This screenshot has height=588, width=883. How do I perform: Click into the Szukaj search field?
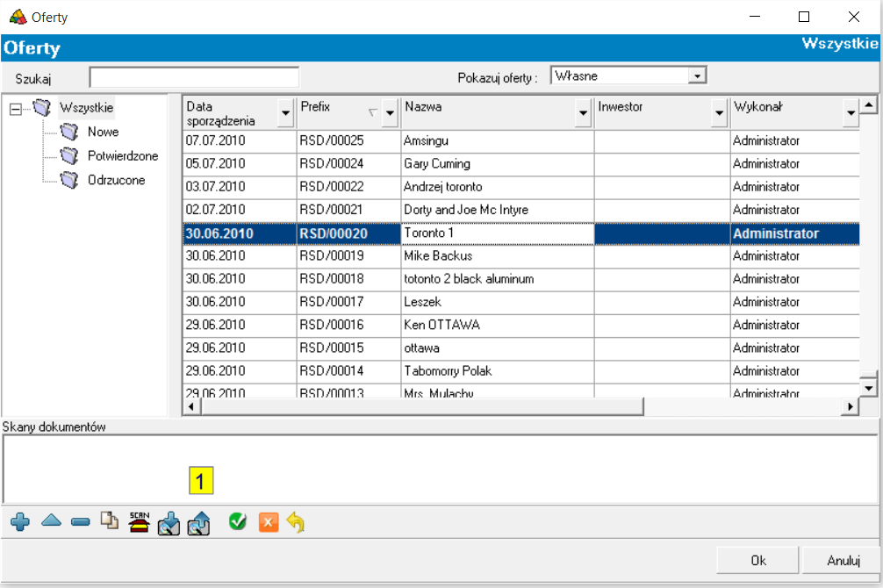(194, 77)
